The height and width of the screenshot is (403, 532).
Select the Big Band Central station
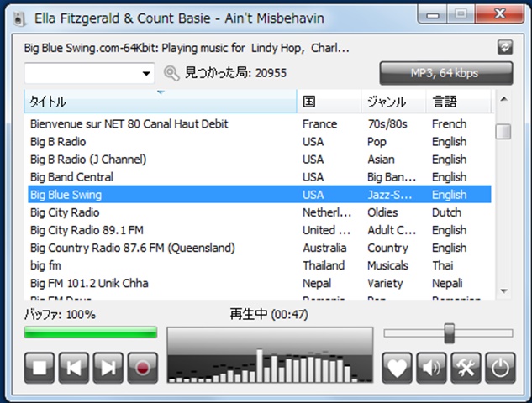(x=260, y=177)
